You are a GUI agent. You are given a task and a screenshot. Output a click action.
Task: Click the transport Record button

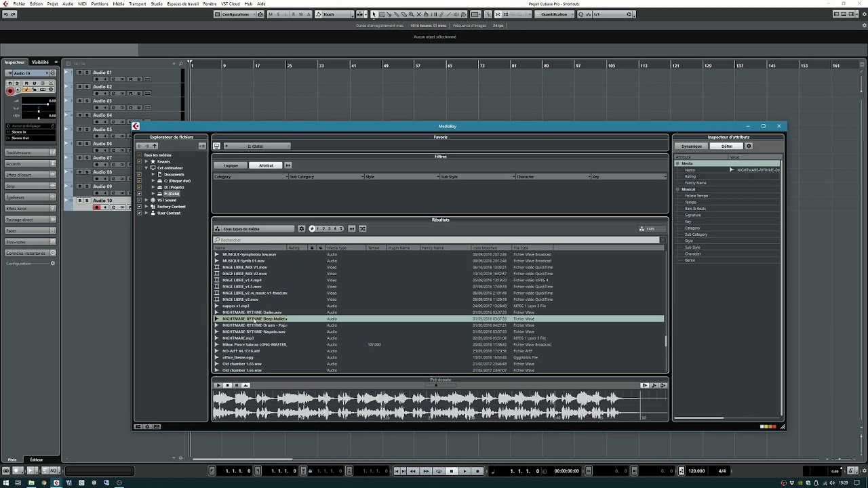477,471
